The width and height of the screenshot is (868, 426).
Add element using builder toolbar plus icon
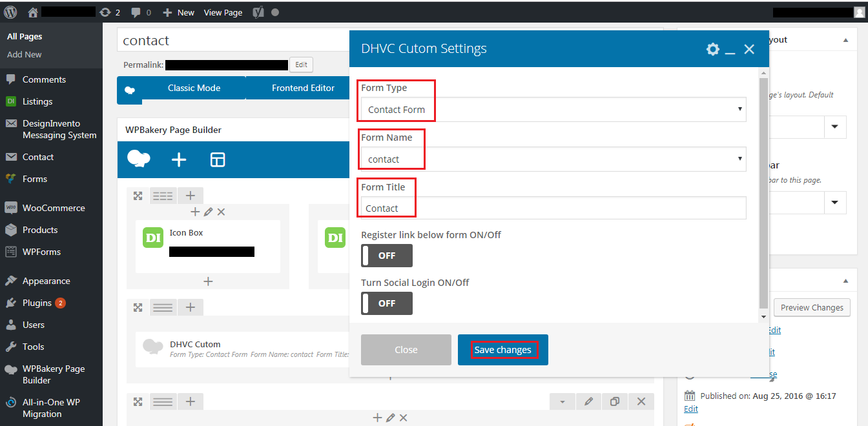[179, 160]
